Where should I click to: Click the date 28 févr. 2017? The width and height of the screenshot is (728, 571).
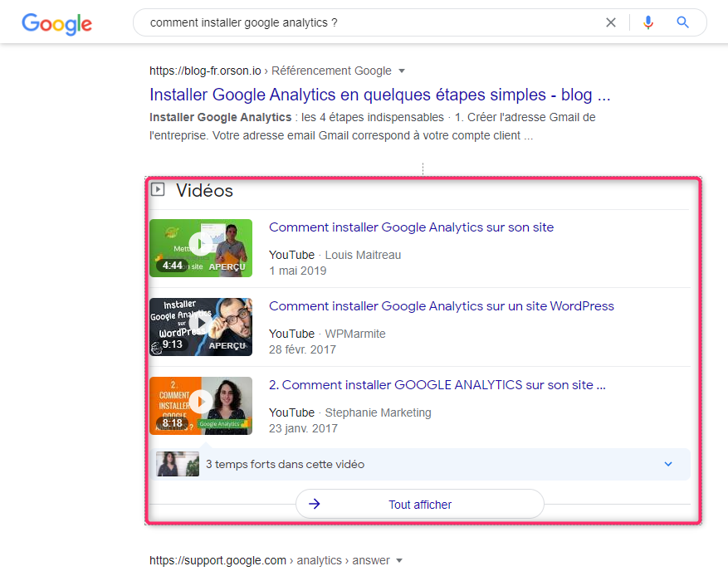click(302, 349)
